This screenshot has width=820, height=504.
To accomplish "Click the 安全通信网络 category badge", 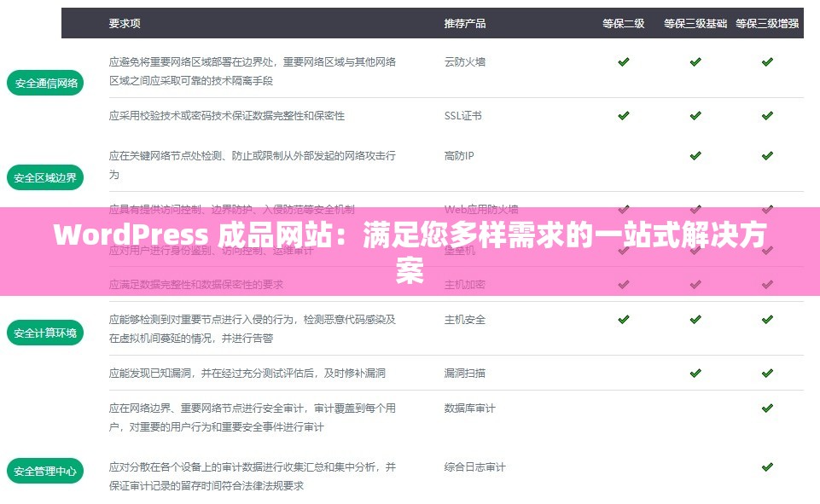I will (x=44, y=83).
